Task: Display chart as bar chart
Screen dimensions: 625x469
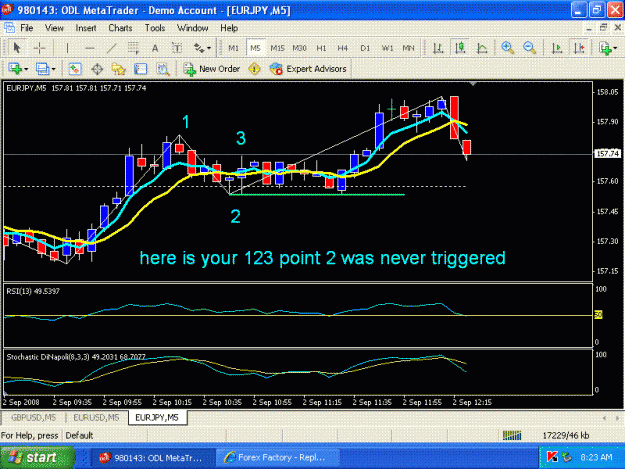Action: pos(438,48)
